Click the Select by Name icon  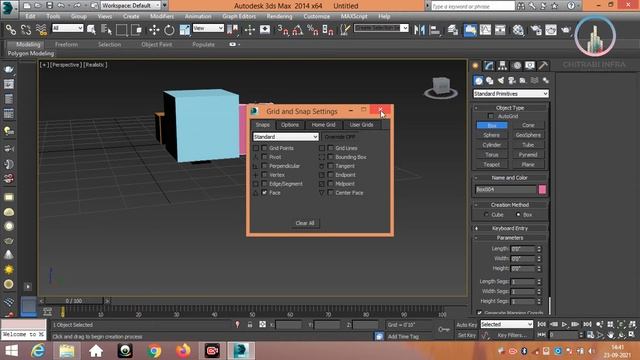click(106, 29)
